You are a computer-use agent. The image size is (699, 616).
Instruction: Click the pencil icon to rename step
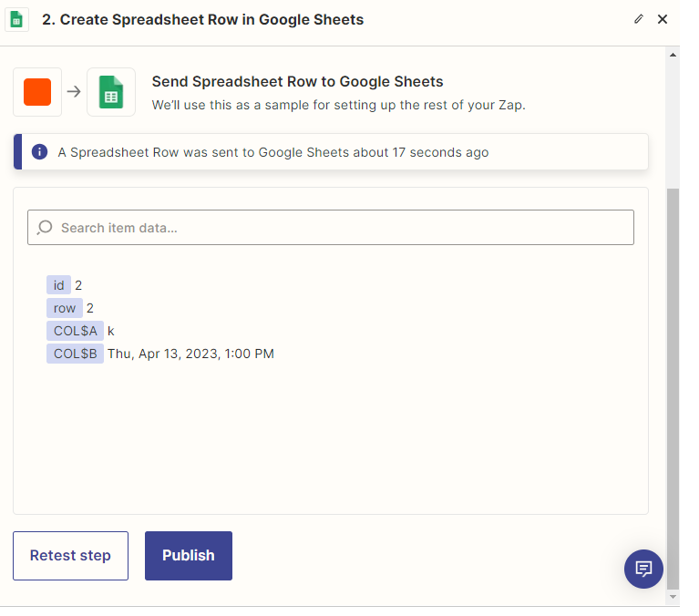(x=639, y=19)
